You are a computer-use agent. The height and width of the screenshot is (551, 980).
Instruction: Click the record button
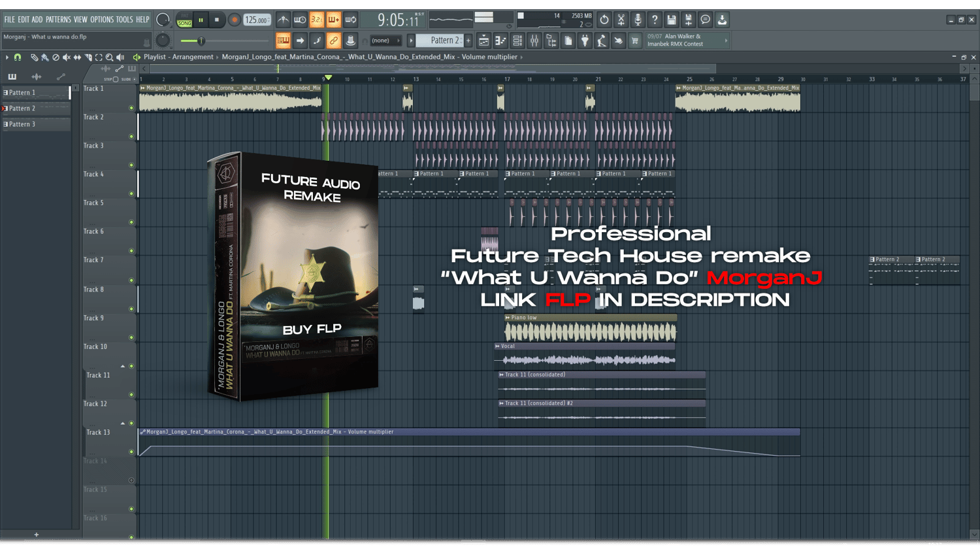tap(234, 20)
